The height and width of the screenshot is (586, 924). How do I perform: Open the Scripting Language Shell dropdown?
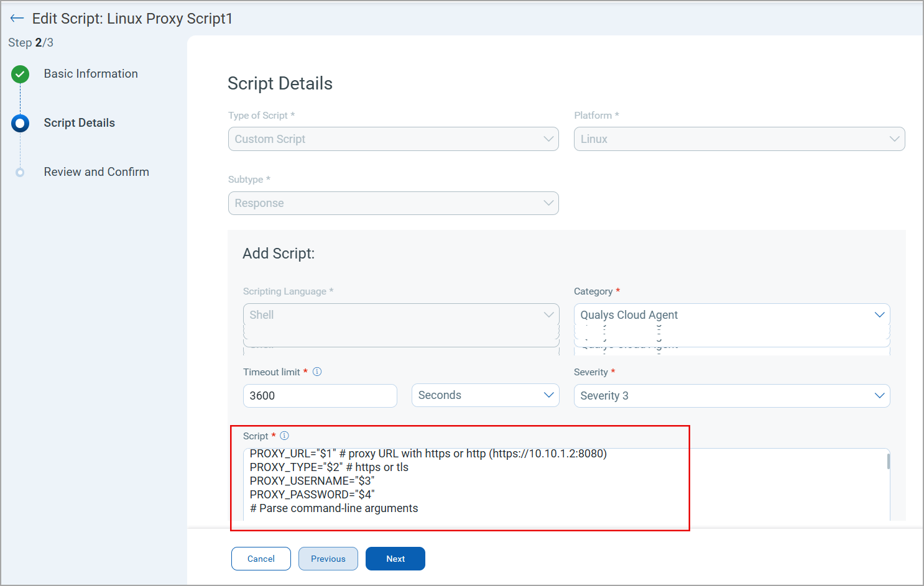point(401,315)
